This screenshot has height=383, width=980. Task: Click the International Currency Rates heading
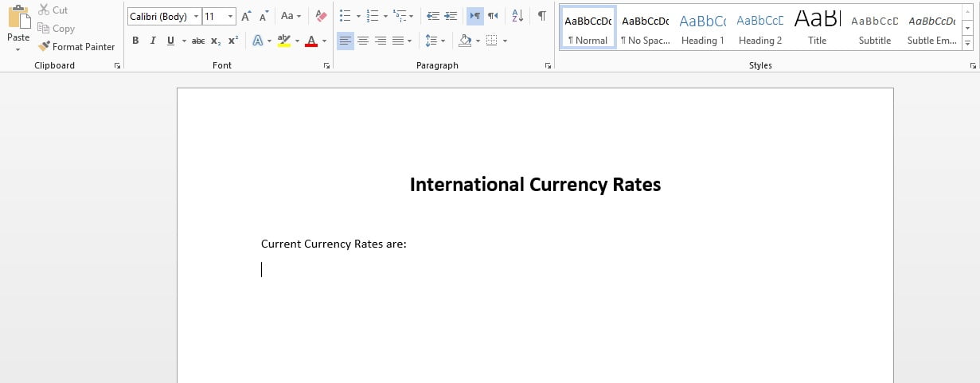point(535,185)
